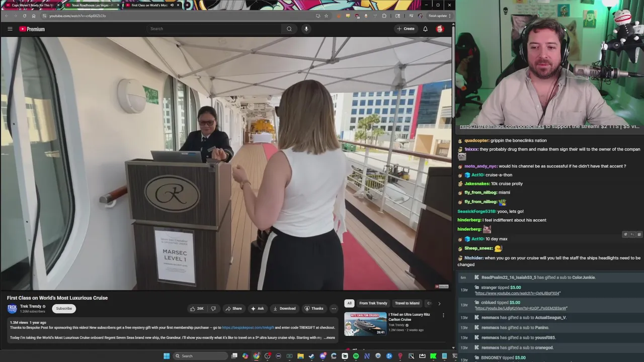
Task: Like the video with 26K thumbs-up
Action: pyautogui.click(x=197, y=308)
